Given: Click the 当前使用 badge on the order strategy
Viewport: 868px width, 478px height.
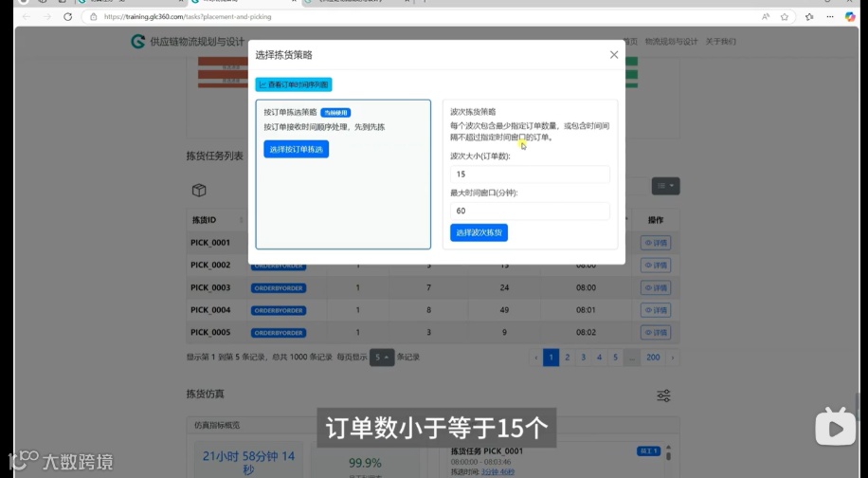Looking at the screenshot, I should pyautogui.click(x=335, y=113).
